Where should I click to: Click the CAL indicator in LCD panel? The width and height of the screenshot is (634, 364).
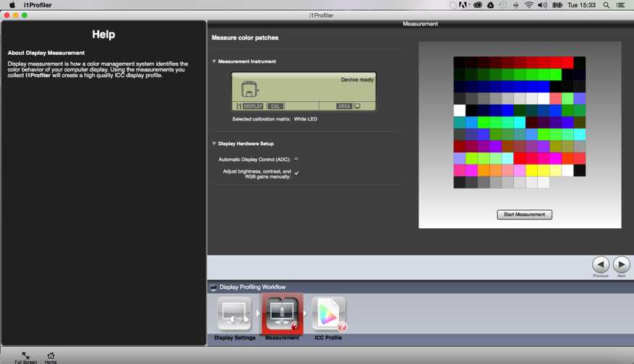click(x=275, y=106)
